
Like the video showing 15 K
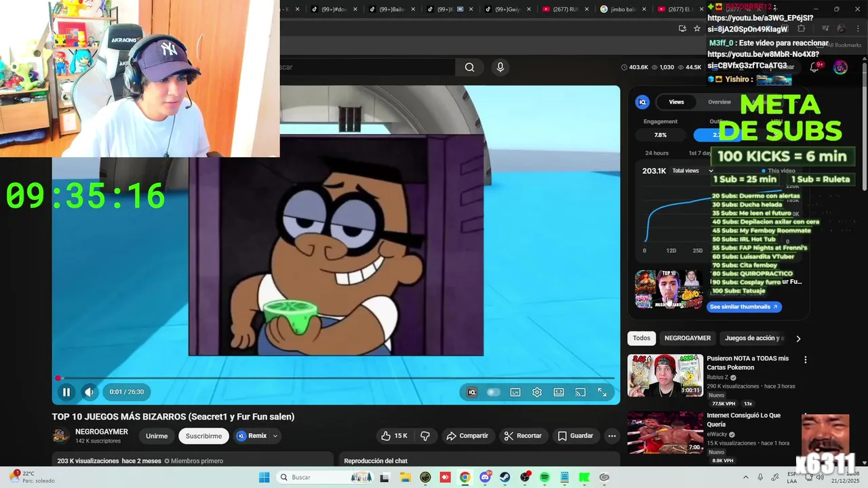click(x=394, y=436)
